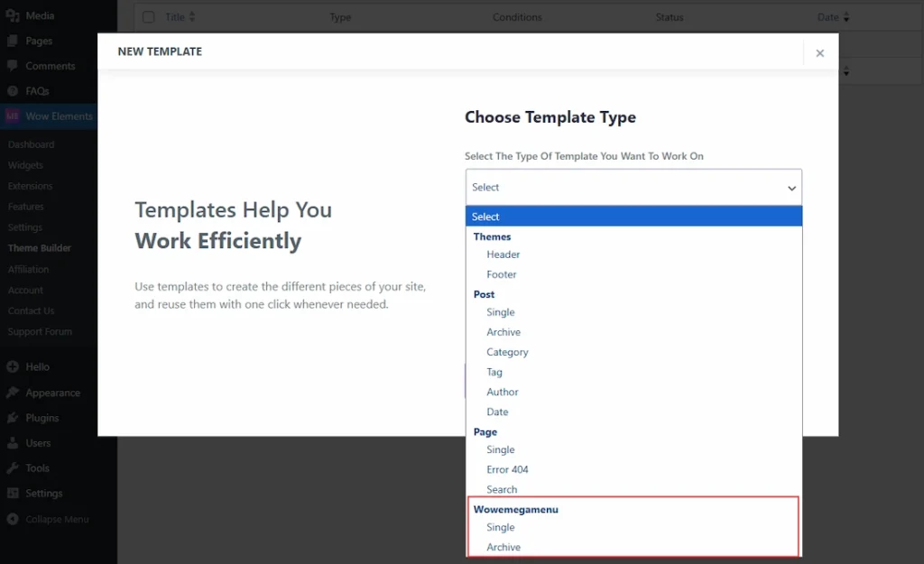
Task: Click the Post group label
Action: point(484,295)
